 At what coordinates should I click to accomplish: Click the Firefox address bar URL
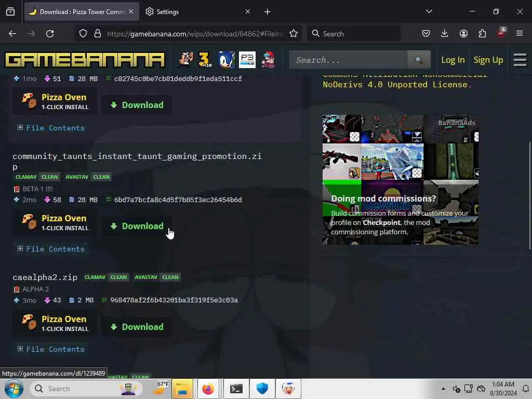pos(194,34)
